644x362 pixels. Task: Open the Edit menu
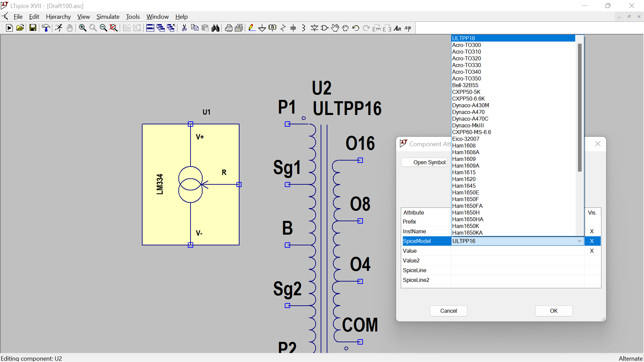tap(34, 17)
